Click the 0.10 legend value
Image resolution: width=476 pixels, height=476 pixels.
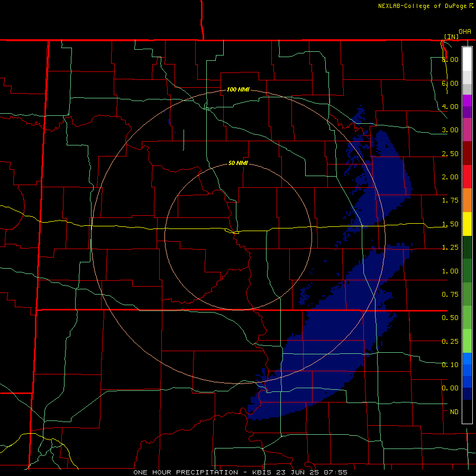[x=450, y=365]
